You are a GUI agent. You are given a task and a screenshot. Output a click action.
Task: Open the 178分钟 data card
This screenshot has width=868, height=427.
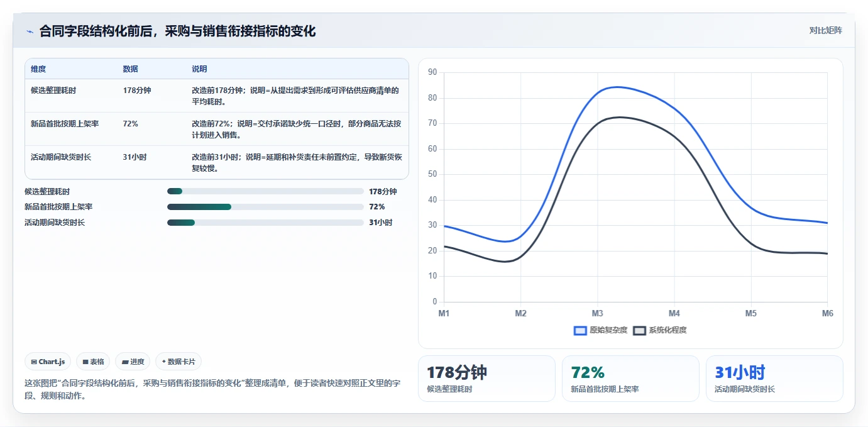click(x=486, y=379)
